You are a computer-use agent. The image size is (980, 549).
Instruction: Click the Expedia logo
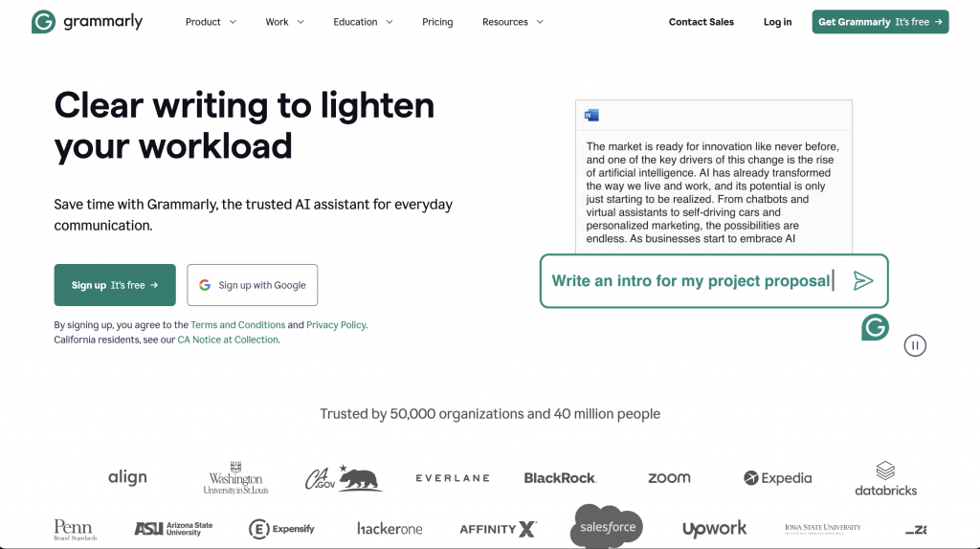(x=777, y=478)
